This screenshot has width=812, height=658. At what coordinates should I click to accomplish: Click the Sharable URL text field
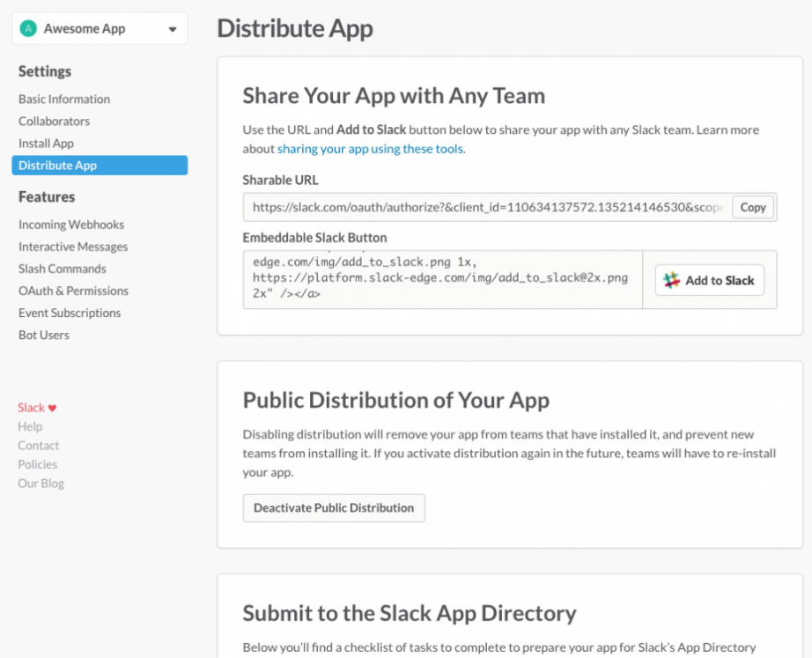pos(487,208)
